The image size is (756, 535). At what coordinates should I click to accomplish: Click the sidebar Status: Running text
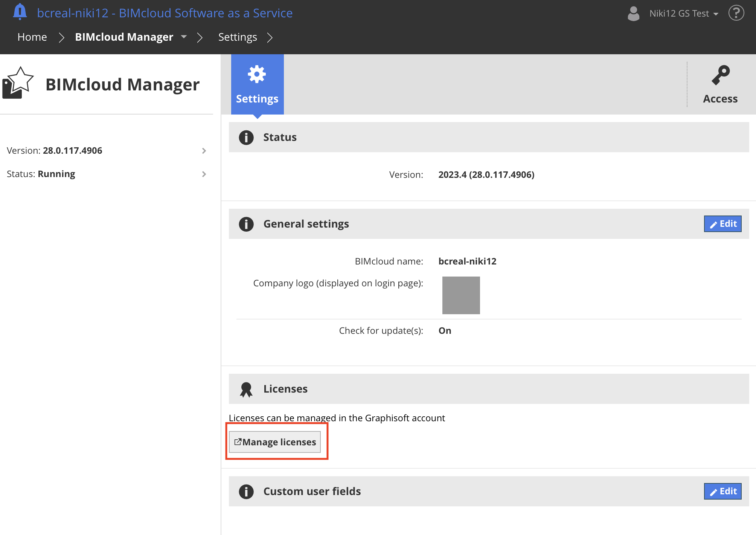(x=41, y=174)
